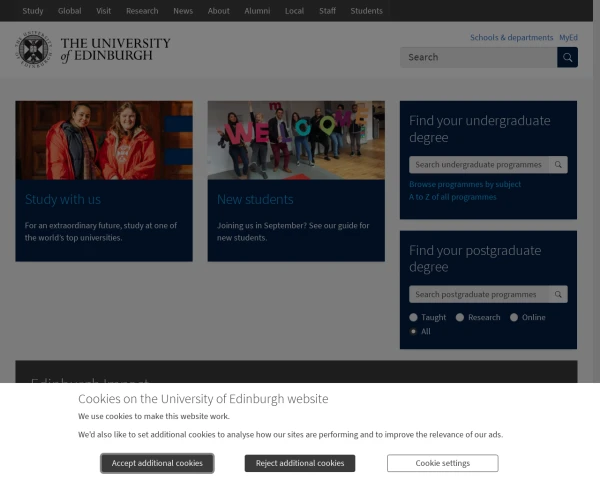This screenshot has height=480, width=600.
Task: Open Cookie settings
Action: [442, 463]
